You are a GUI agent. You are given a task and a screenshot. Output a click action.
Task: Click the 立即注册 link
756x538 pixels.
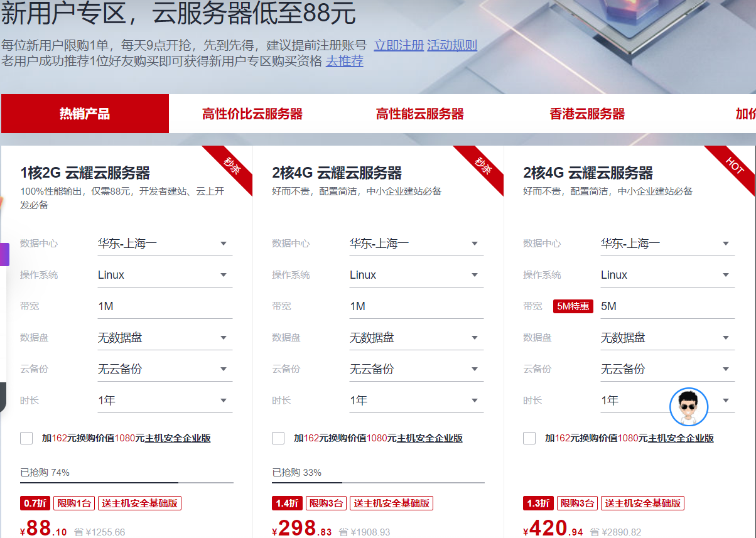pyautogui.click(x=399, y=45)
